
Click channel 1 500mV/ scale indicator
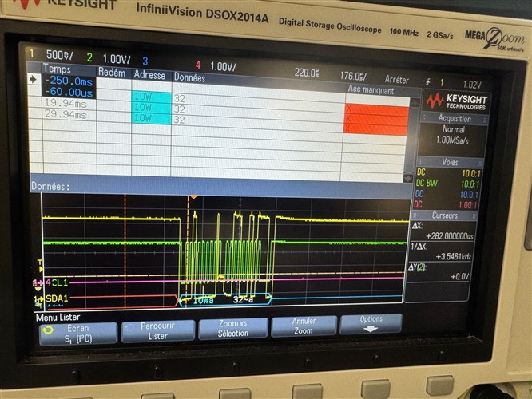point(59,54)
